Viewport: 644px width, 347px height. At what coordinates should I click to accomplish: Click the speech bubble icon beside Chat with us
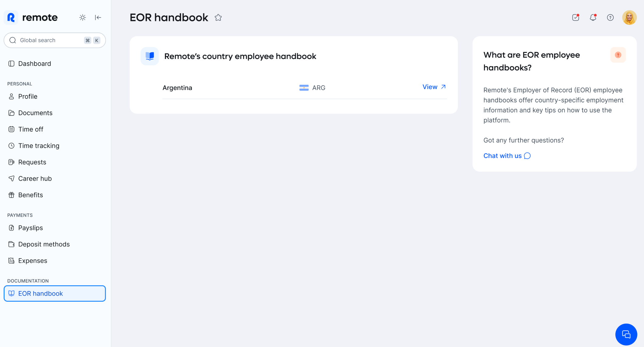[527, 156]
